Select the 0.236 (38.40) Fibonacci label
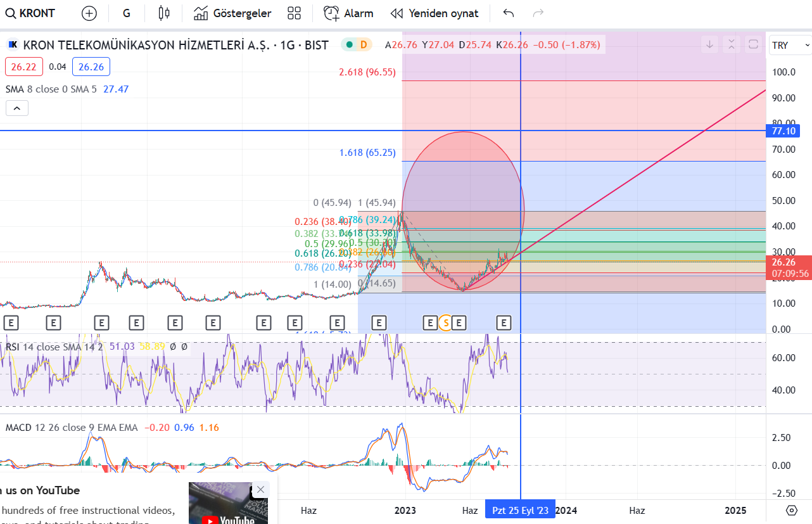This screenshot has width=812, height=524. pyautogui.click(x=322, y=222)
